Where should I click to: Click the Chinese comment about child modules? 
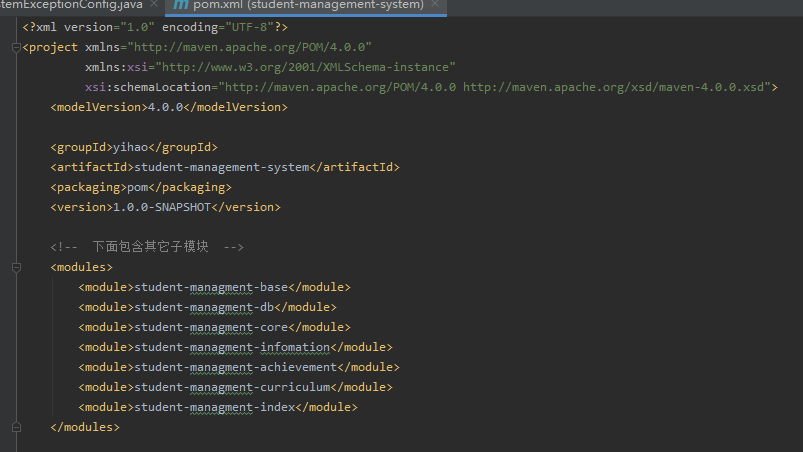click(x=147, y=247)
